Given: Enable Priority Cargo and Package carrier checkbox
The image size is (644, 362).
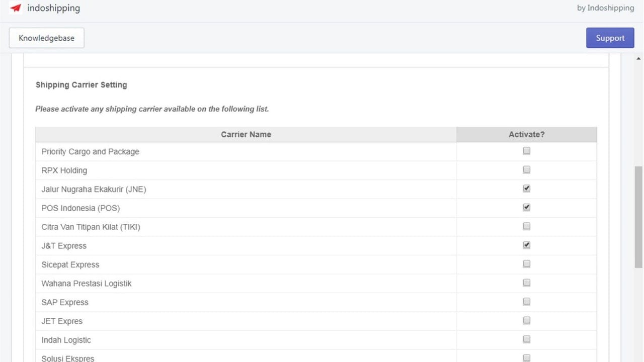Looking at the screenshot, I should coord(526,151).
